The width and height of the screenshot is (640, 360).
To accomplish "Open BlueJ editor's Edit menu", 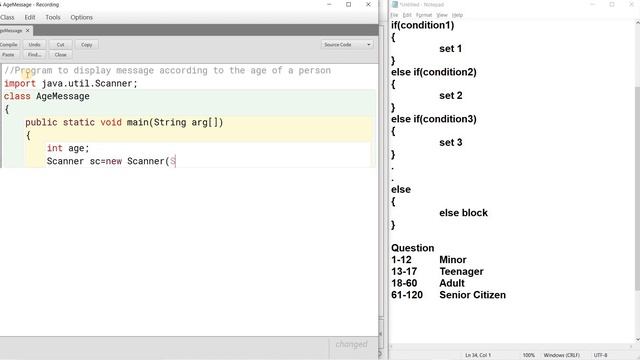I will click(x=30, y=17).
